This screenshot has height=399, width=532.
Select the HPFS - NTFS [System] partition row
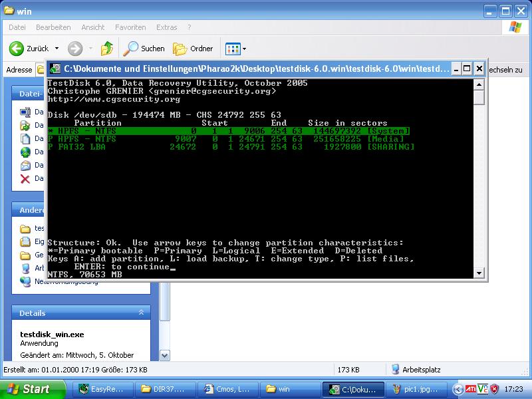(x=228, y=131)
